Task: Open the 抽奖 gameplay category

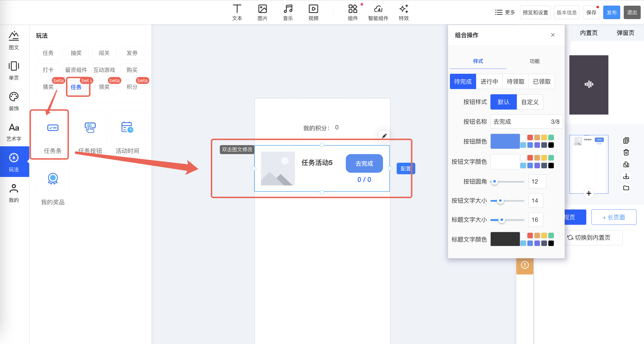Action: click(76, 53)
